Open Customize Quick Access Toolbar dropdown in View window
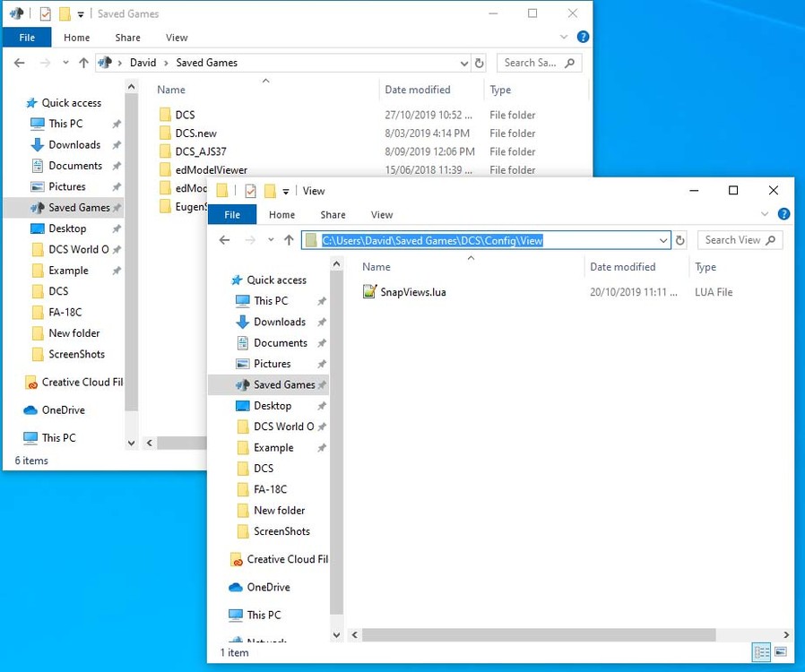This screenshot has height=672, width=805. pyautogui.click(x=285, y=192)
